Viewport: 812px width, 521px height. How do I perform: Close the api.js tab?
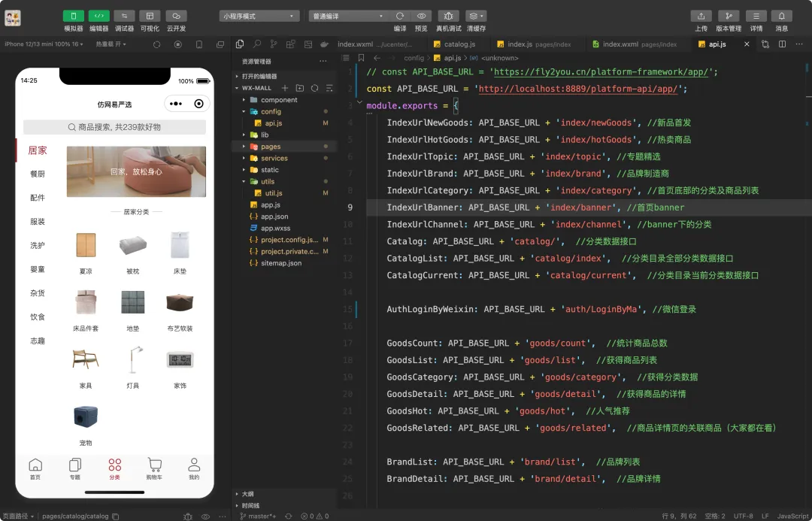747,44
